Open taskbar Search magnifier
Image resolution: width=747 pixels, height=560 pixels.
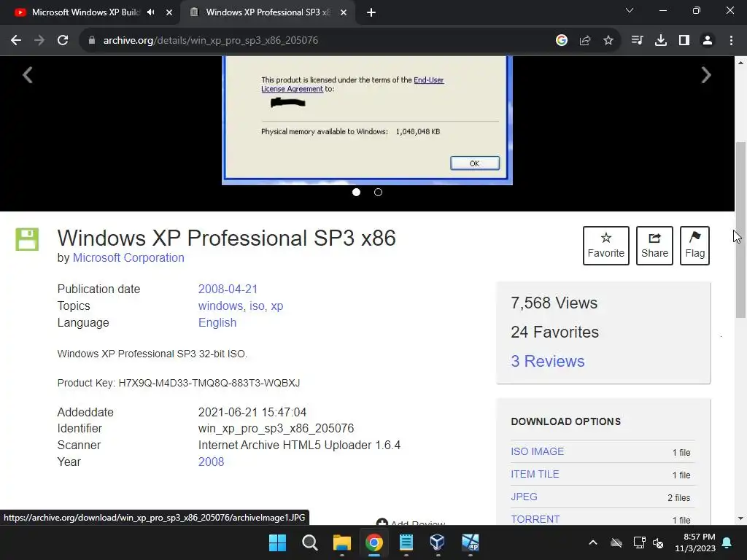click(x=309, y=542)
